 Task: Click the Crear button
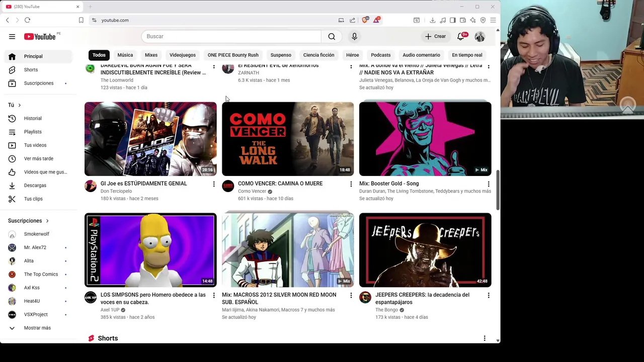click(x=435, y=36)
